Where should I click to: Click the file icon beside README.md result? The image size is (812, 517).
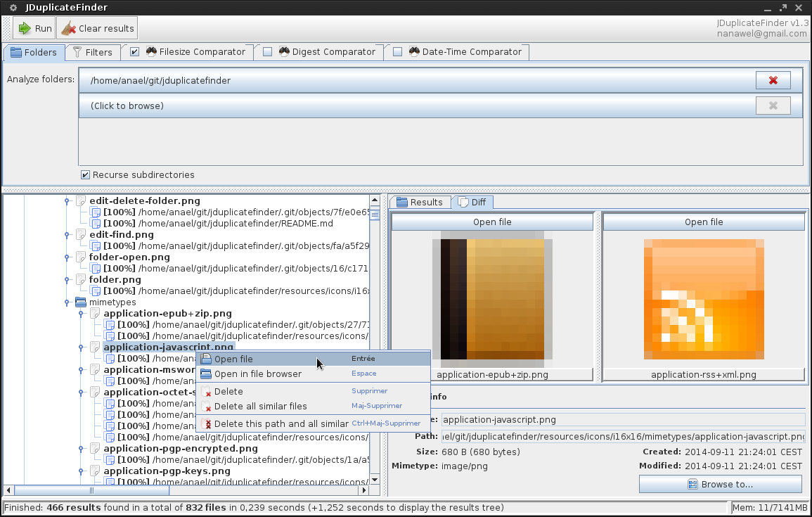95,223
